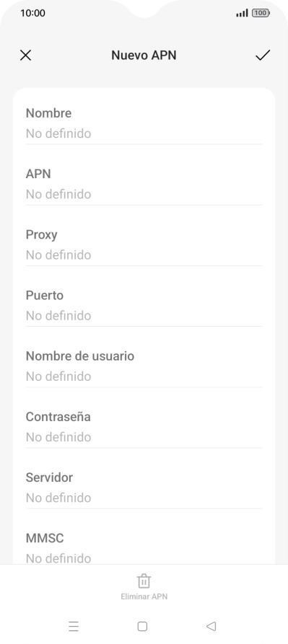This screenshot has height=644, width=288.
Task: Set the Puerto value
Action: (144, 306)
